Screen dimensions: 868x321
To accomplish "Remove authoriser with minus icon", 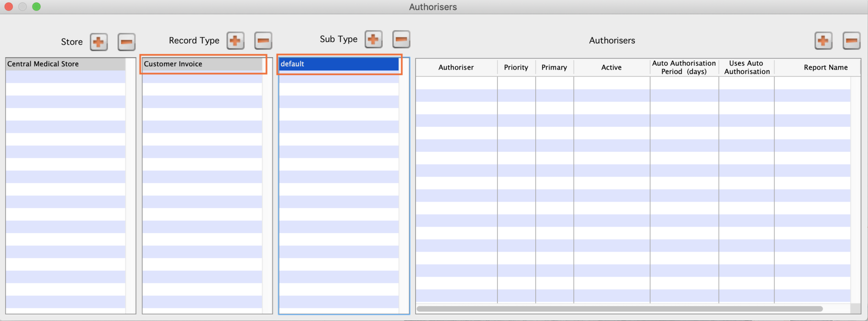I will (x=851, y=41).
